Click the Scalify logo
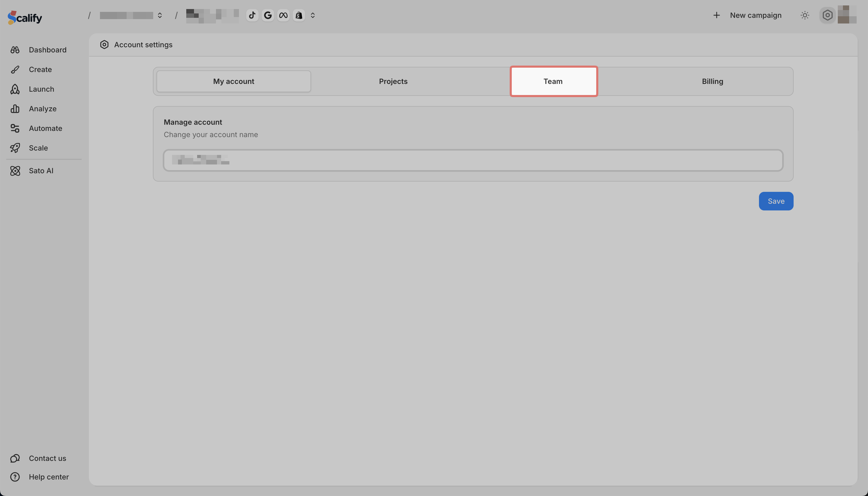 click(x=25, y=17)
